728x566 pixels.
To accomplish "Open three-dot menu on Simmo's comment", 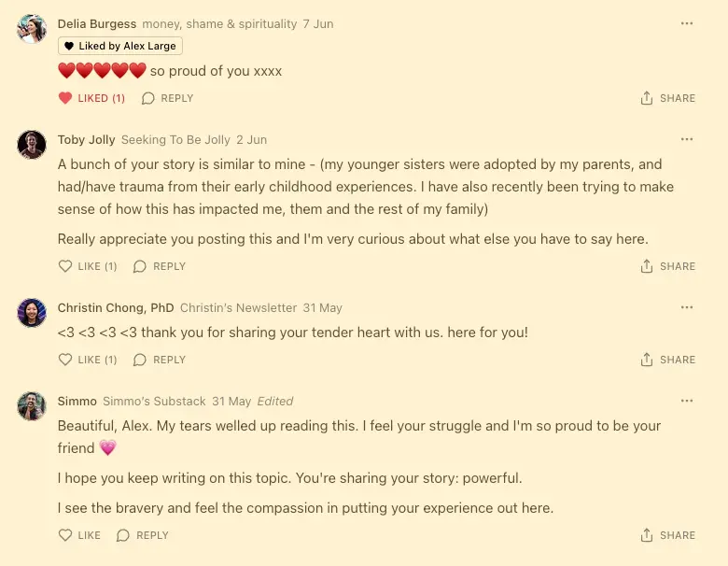I will coord(687,401).
